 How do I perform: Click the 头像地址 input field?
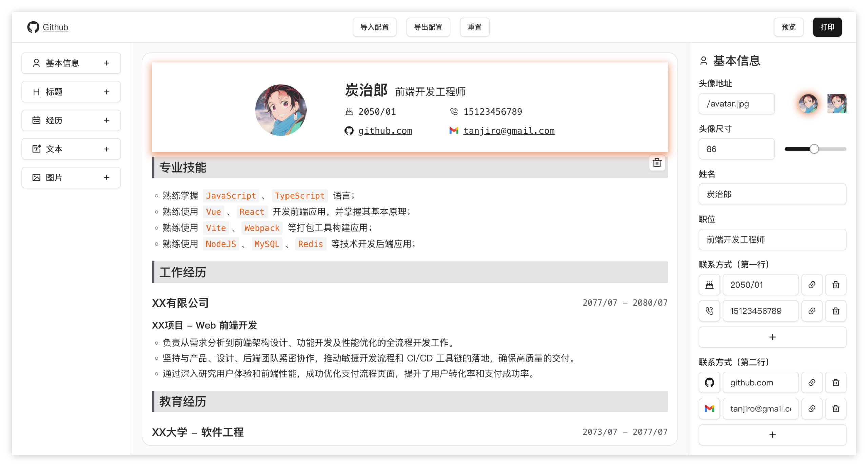tap(736, 104)
